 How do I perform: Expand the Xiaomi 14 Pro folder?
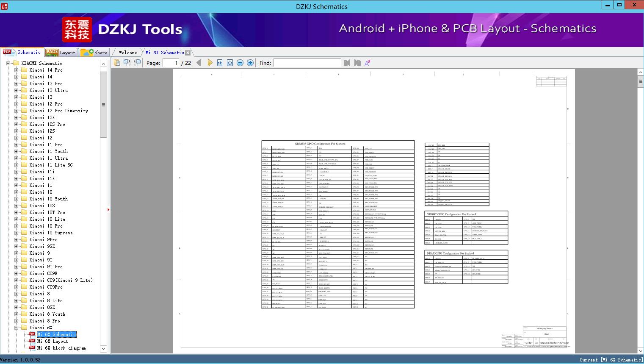click(17, 70)
